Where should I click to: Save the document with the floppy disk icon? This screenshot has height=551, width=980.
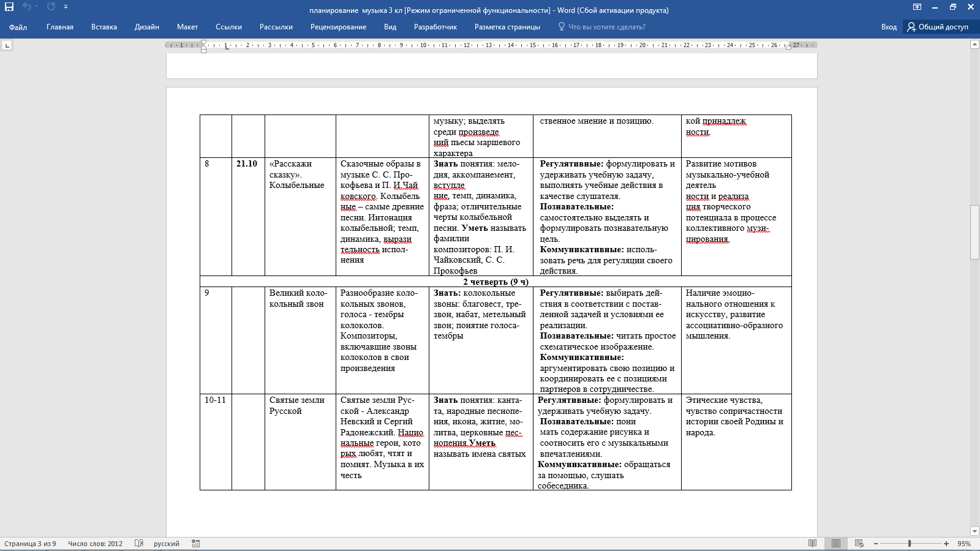pyautogui.click(x=9, y=7)
